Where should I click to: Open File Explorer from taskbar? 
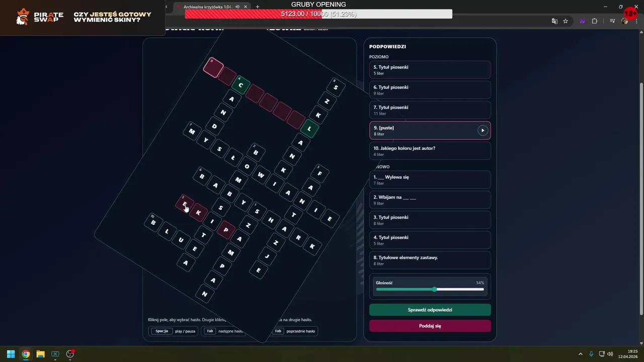coord(40,354)
